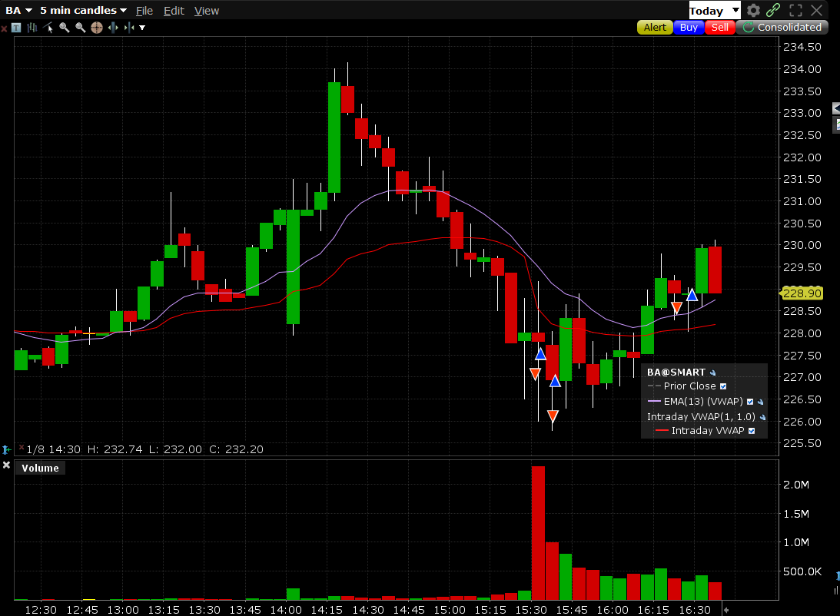Open the chart bar type icon

click(x=32, y=28)
